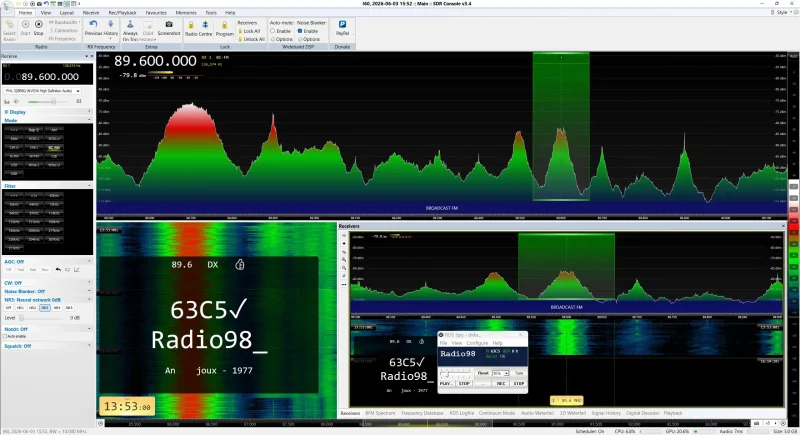Select the AGC Fast option
This screenshot has width=800, height=435.
[x=20, y=270]
